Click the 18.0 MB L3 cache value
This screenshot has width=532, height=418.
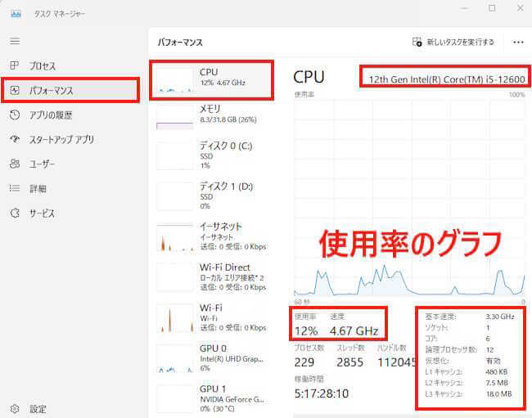pos(498,394)
